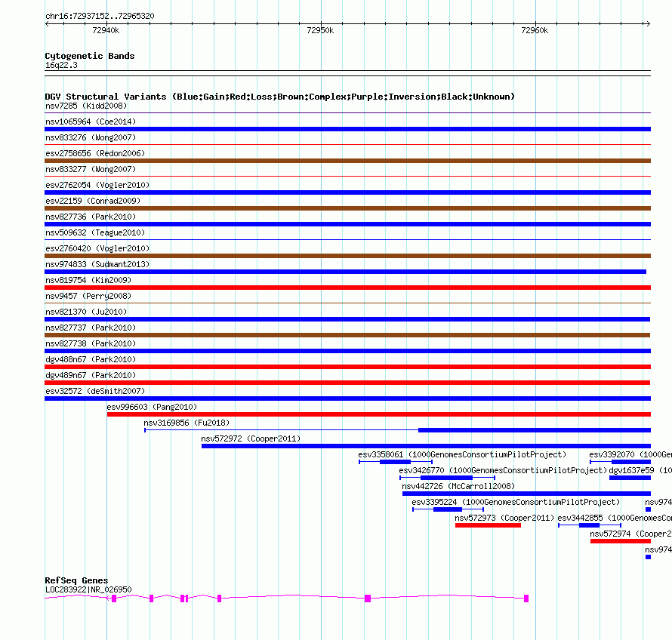Select the nsv572973 (Cooper2011) label
The height and width of the screenshot is (640, 672).
tap(504, 518)
